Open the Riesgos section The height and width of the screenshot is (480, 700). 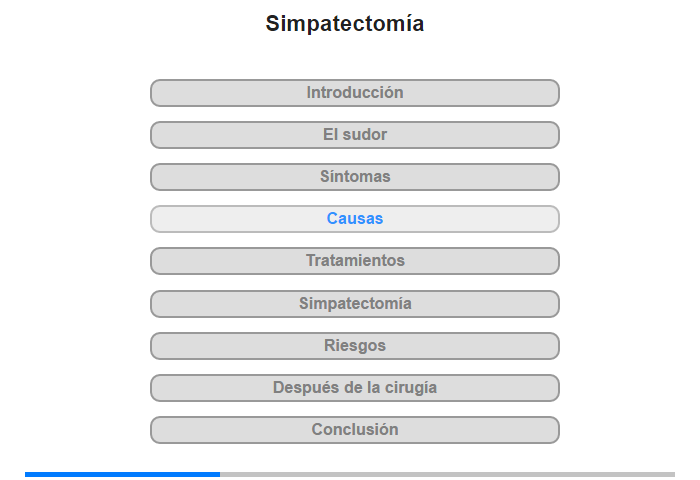355,346
